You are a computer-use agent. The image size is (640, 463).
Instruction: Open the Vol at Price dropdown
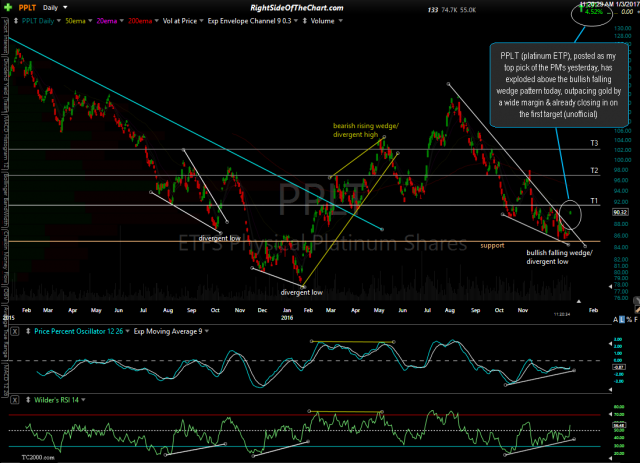tap(201, 21)
